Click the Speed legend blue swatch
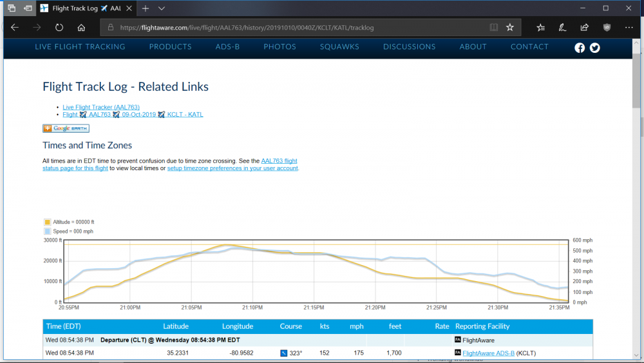The width and height of the screenshot is (644, 363). click(x=47, y=231)
